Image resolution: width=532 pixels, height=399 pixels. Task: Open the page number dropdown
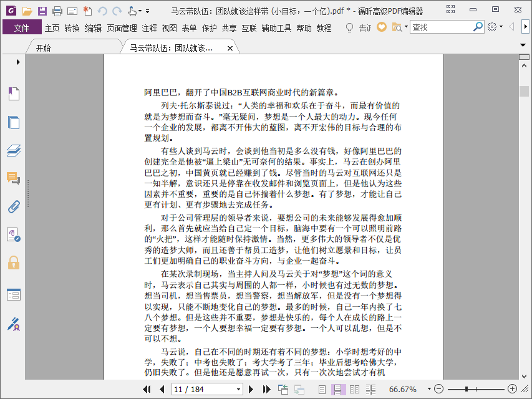tap(238, 389)
